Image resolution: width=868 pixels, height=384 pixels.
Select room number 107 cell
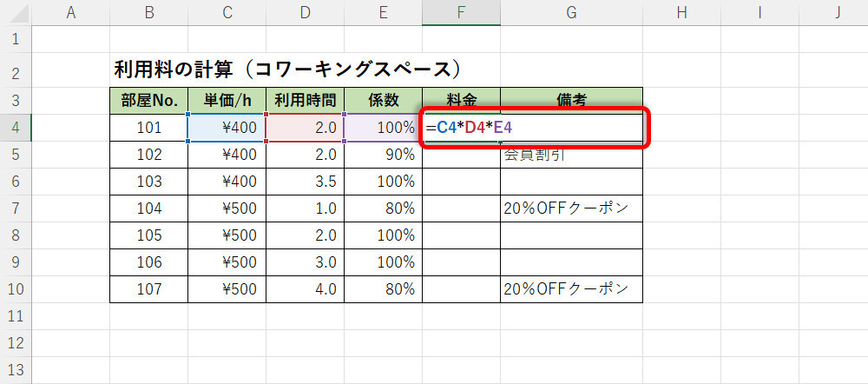(149, 289)
